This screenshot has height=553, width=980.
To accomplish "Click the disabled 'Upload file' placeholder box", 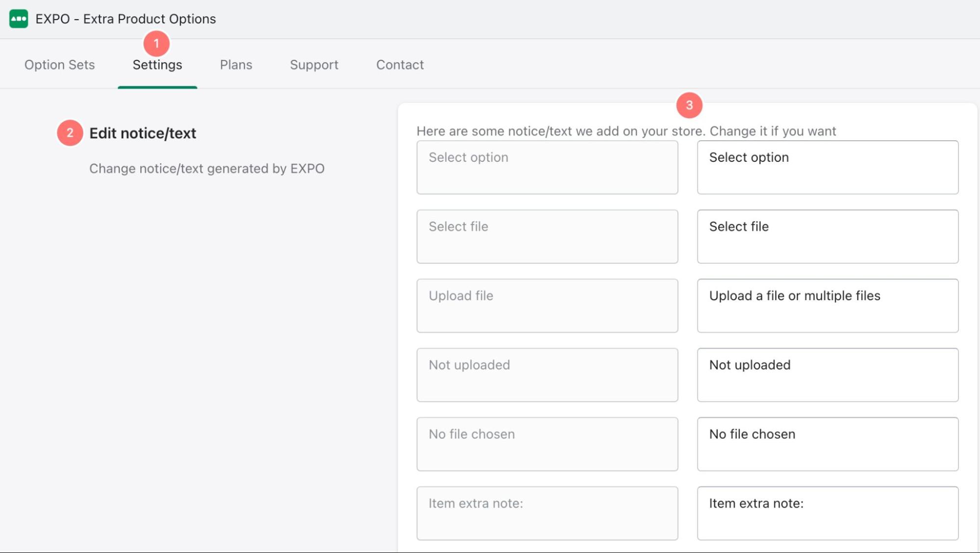I will [x=547, y=305].
